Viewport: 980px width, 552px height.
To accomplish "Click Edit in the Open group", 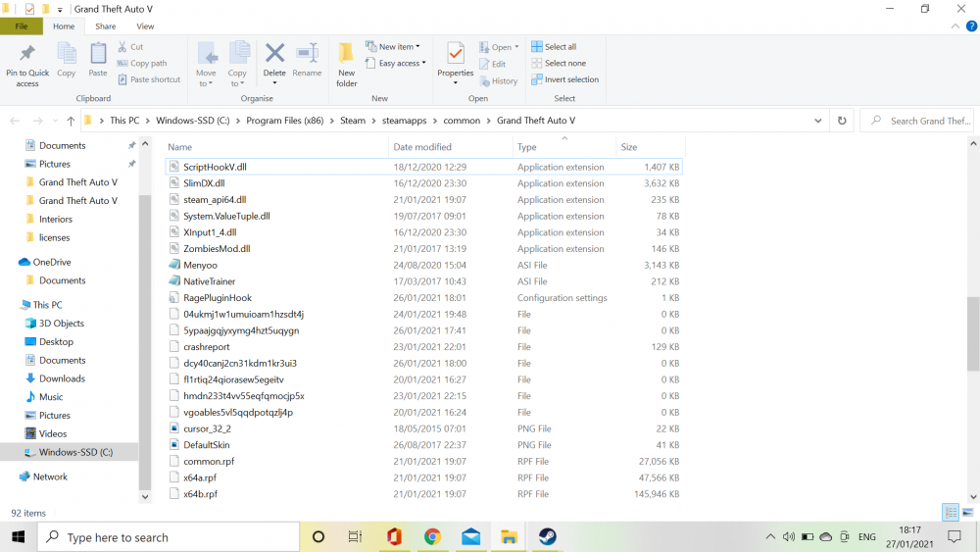I will (x=493, y=64).
